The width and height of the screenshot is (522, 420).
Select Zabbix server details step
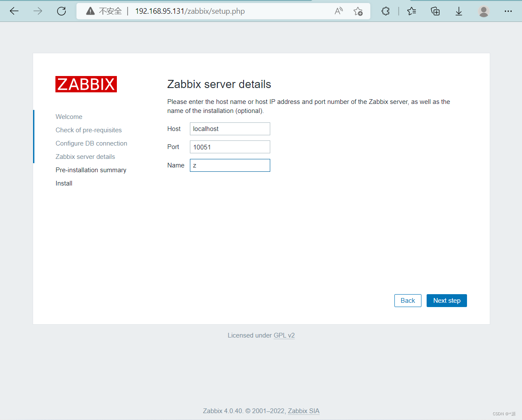[85, 157]
